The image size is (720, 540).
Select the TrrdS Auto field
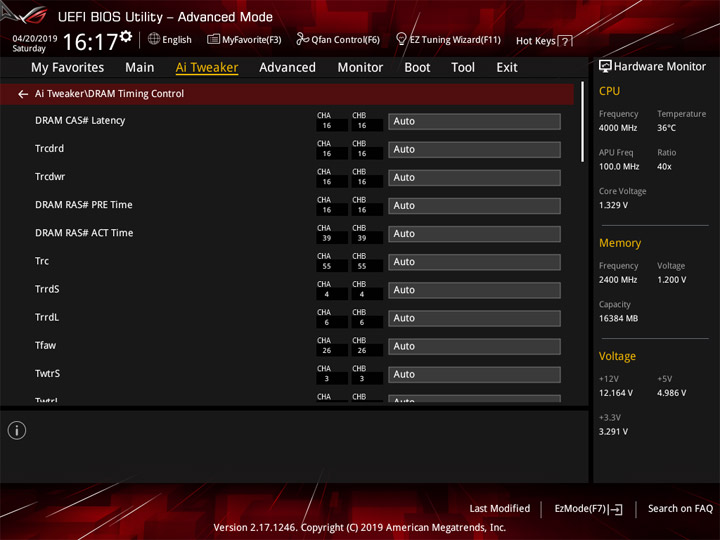point(474,290)
